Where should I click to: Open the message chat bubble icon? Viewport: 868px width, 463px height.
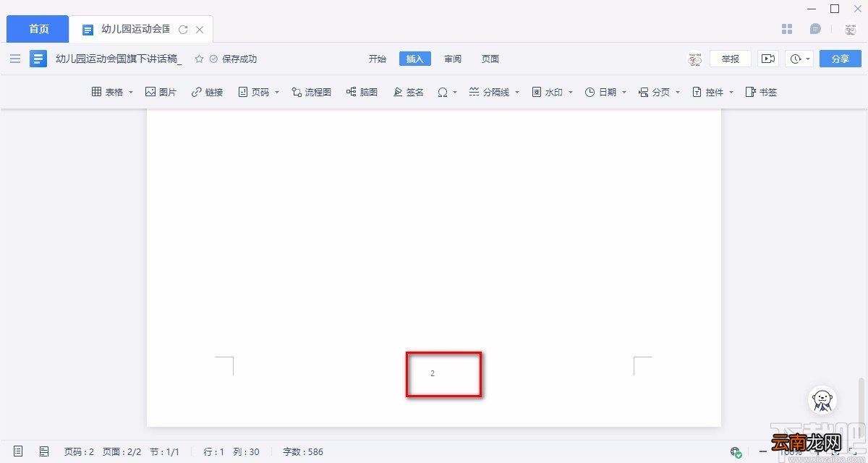point(815,29)
